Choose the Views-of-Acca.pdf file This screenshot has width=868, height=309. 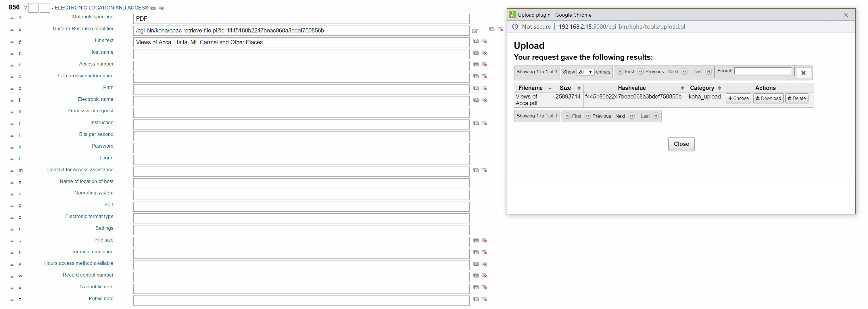pyautogui.click(x=738, y=98)
